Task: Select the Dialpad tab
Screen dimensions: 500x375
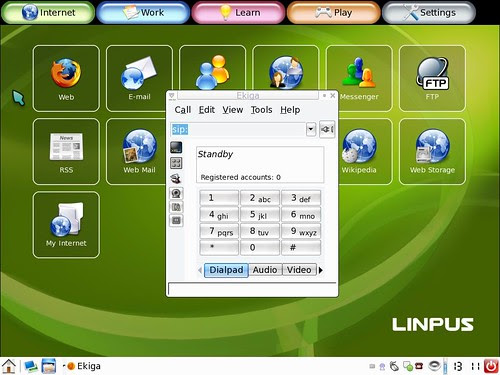Action: pyautogui.click(x=226, y=270)
